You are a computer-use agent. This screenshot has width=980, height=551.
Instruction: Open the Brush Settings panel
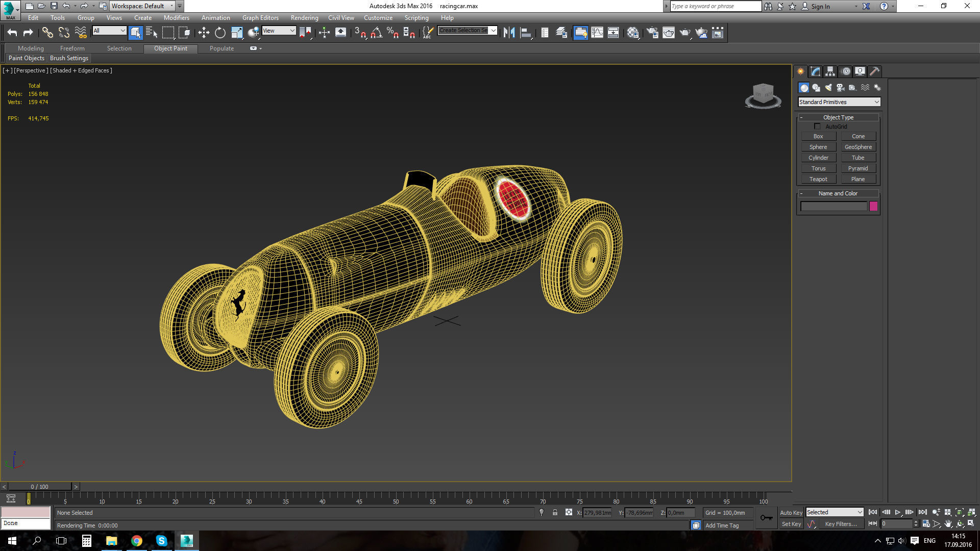[69, 58]
